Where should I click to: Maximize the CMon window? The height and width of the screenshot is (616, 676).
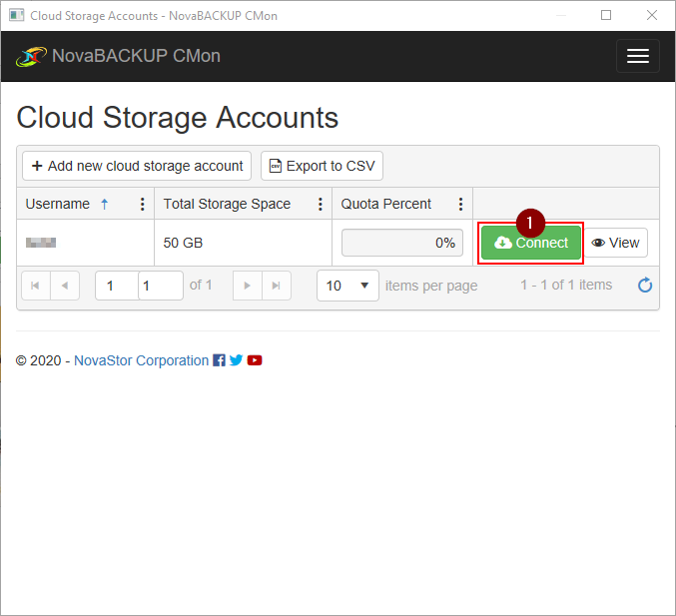pos(606,15)
